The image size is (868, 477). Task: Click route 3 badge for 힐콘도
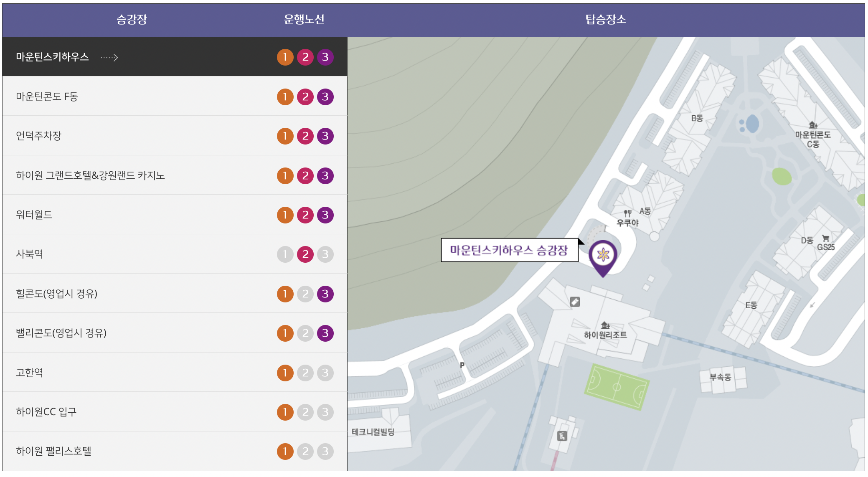click(325, 294)
